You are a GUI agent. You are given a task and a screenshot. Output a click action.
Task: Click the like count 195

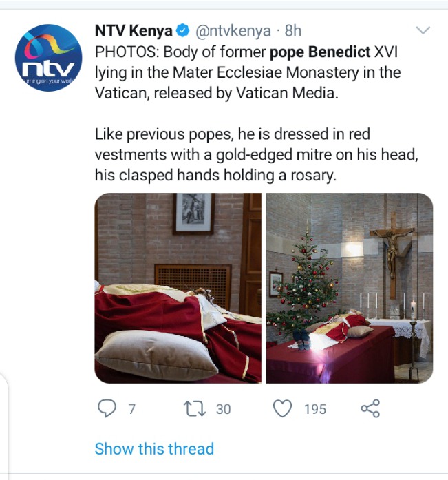(315, 409)
